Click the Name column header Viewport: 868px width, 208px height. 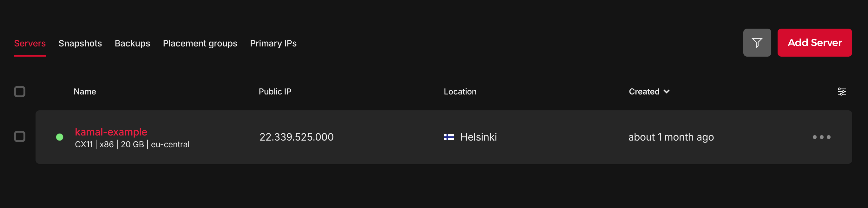tap(85, 92)
